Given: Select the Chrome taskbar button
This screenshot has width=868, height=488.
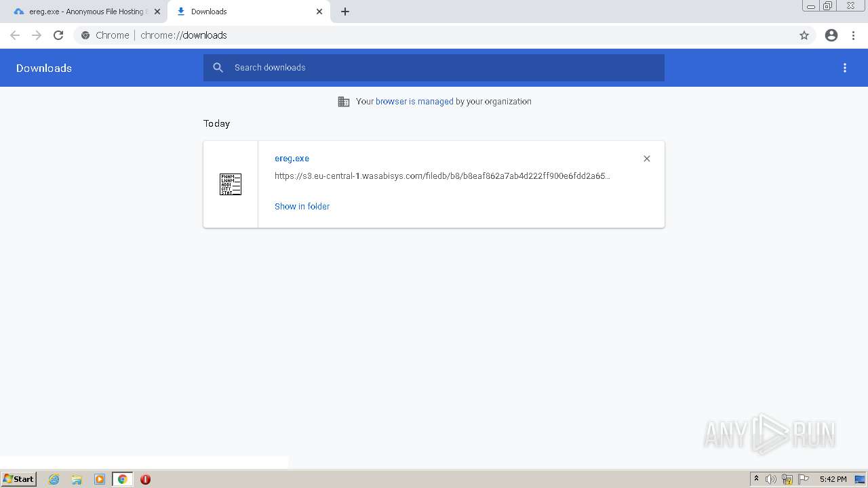Looking at the screenshot, I should 122,479.
